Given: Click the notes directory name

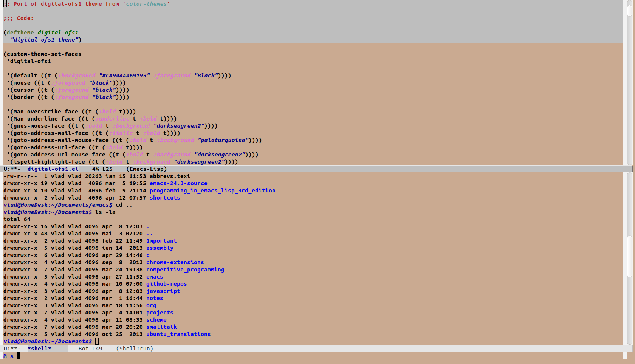Looking at the screenshot, I should pos(155,298).
